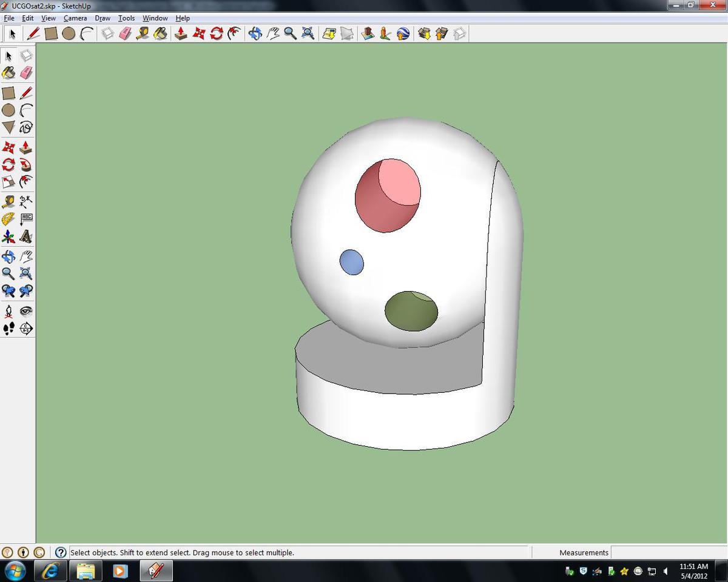Open Windows Media Player from the taskbar
728x582 pixels.
point(120,570)
